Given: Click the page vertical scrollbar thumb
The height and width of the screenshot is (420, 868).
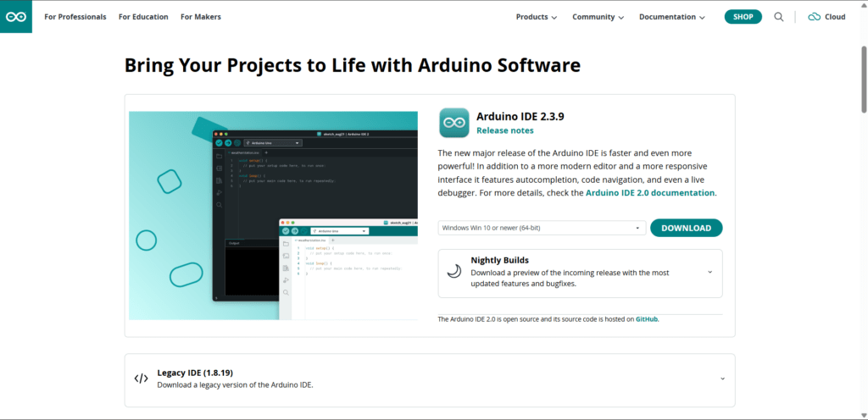Looking at the screenshot, I should tap(864, 80).
